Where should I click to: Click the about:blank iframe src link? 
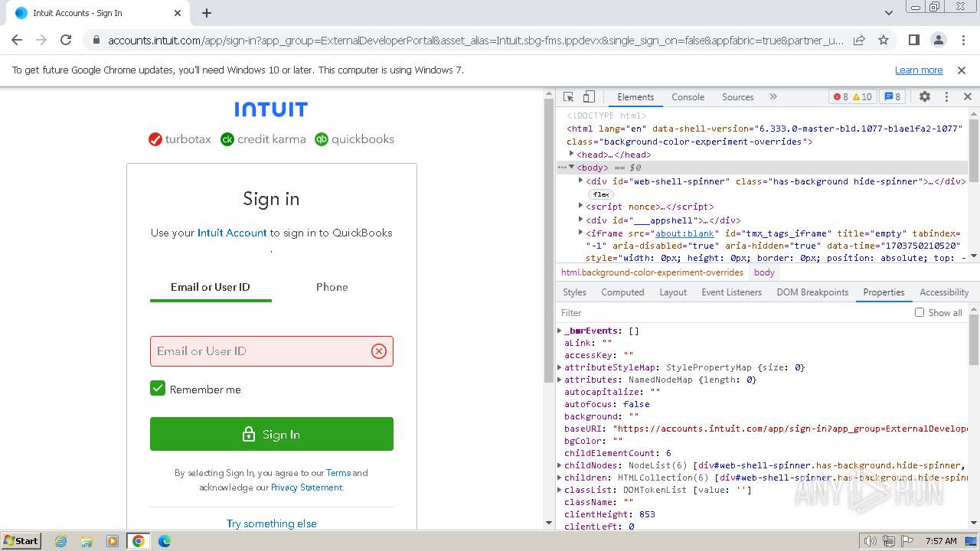tap(684, 233)
